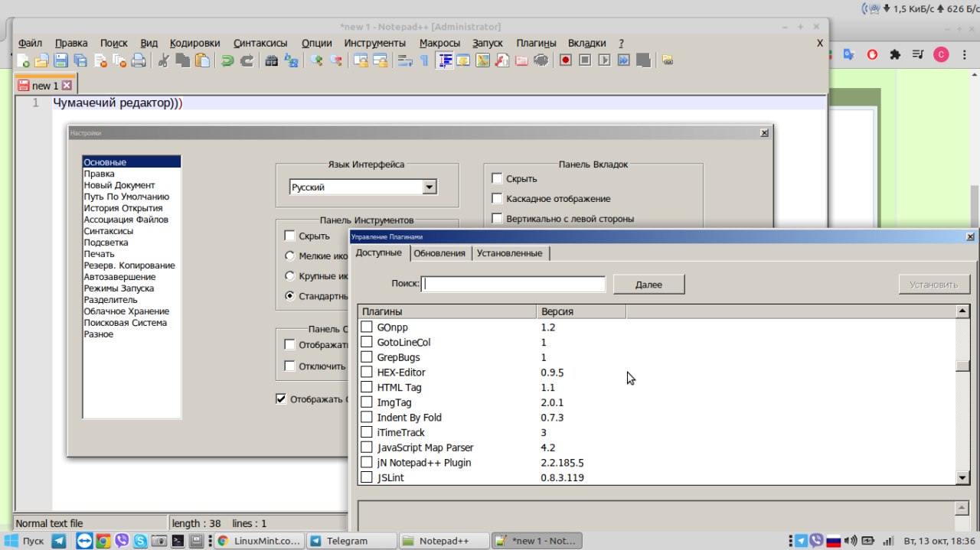Check Скрыть under Панель Вкладок
The width and height of the screenshot is (980, 550).
[497, 178]
